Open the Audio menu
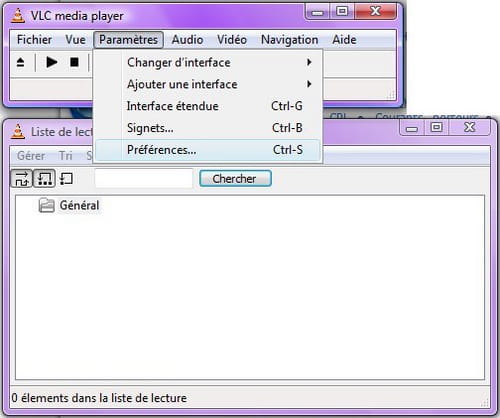 [x=187, y=40]
